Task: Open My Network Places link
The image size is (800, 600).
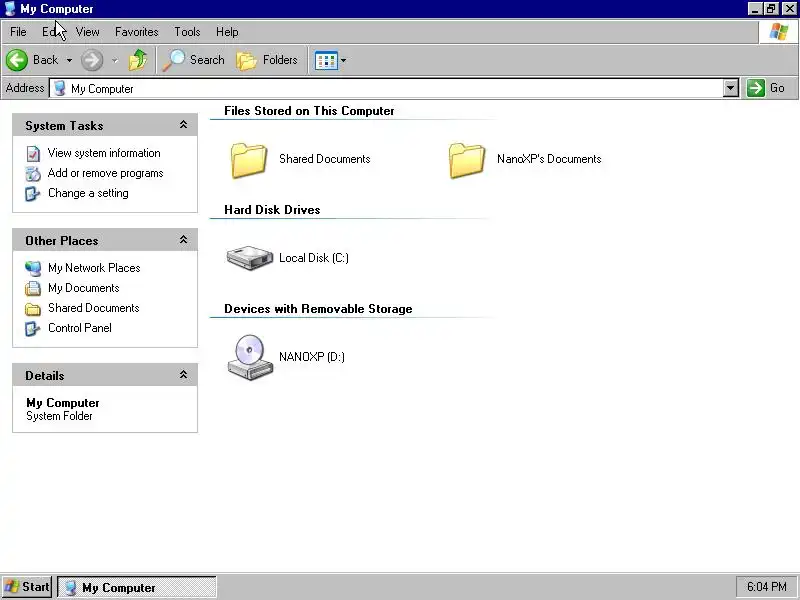Action: point(94,268)
